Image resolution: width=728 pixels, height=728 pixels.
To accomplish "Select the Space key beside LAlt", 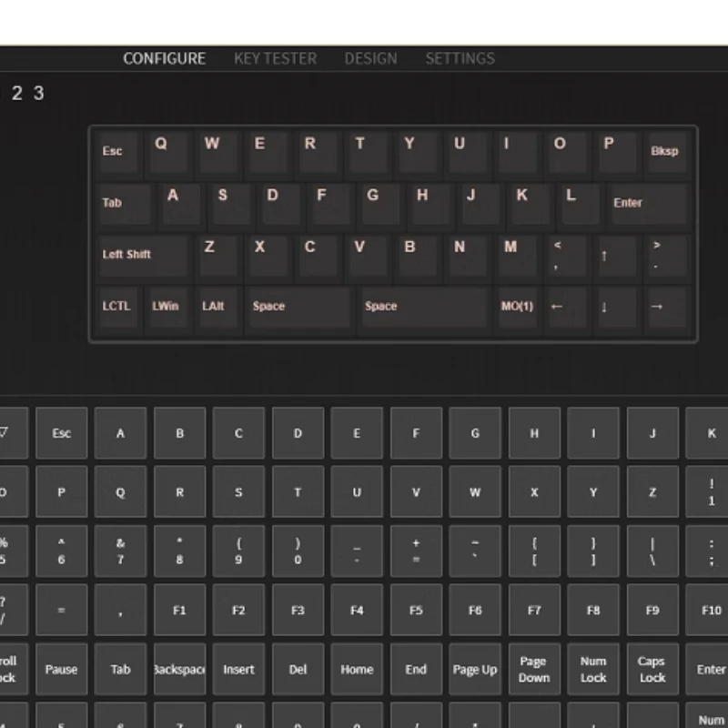I will pyautogui.click(x=299, y=308).
